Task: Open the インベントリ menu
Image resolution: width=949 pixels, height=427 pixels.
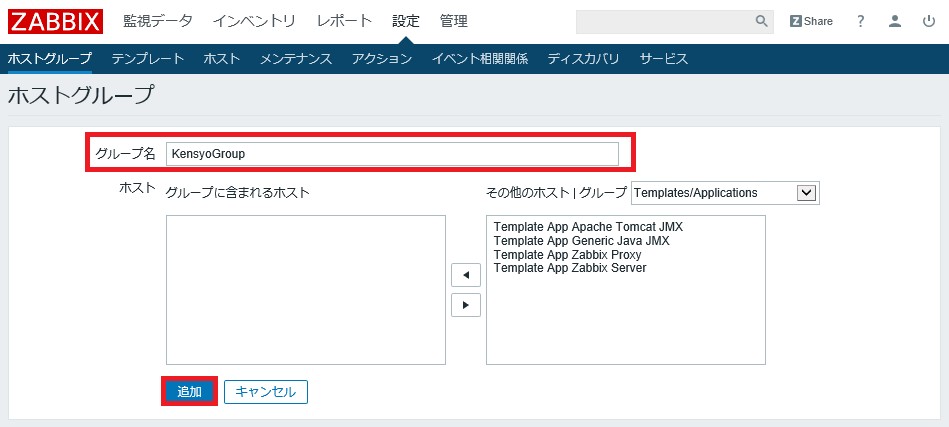Action: pos(254,21)
